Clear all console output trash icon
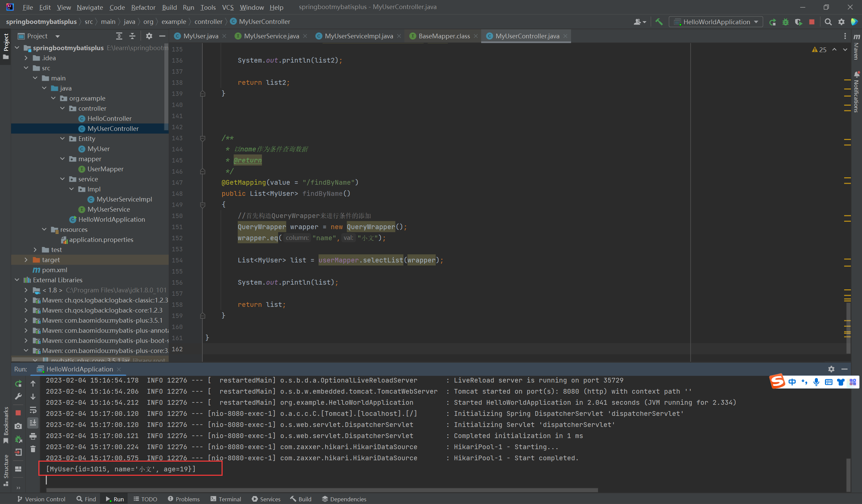Viewport: 862px width, 504px height. tap(33, 449)
